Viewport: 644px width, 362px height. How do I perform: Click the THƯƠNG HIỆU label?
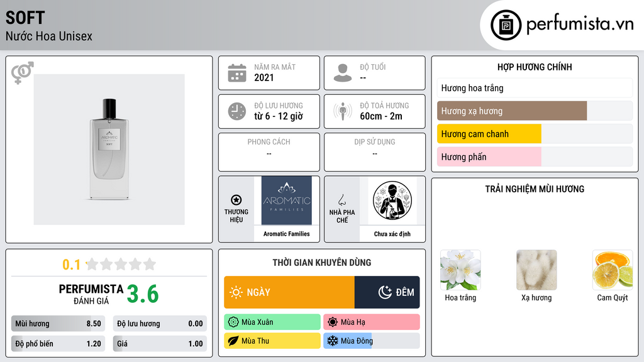pyautogui.click(x=236, y=216)
